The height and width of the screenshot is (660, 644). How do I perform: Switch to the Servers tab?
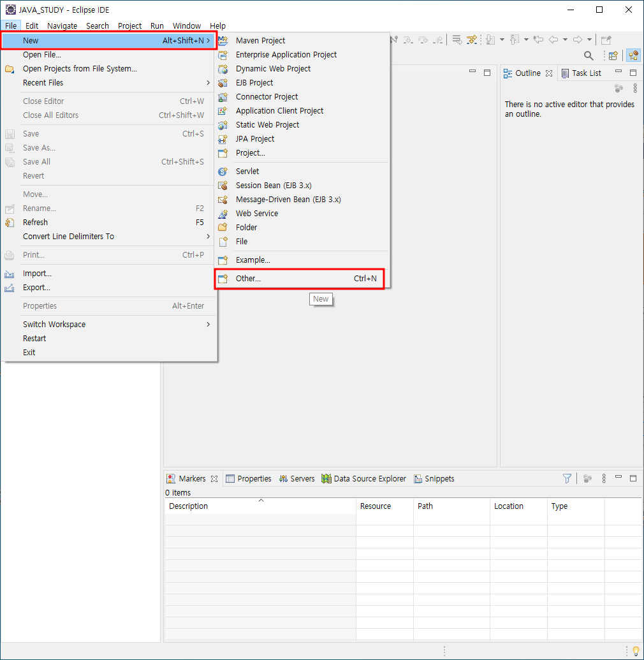click(x=296, y=479)
